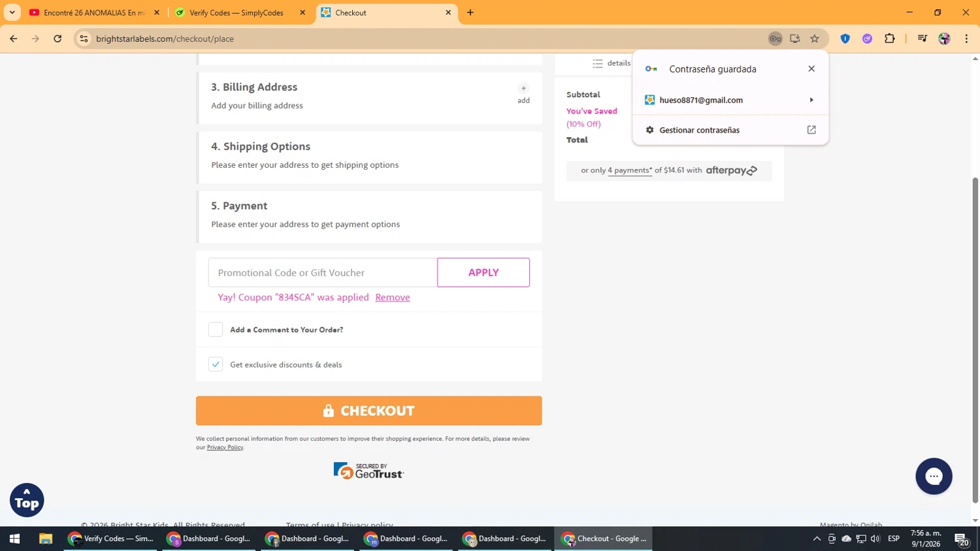This screenshot has height=551, width=980.
Task: Click the page vertical scrollbar thumb
Action: [975, 339]
